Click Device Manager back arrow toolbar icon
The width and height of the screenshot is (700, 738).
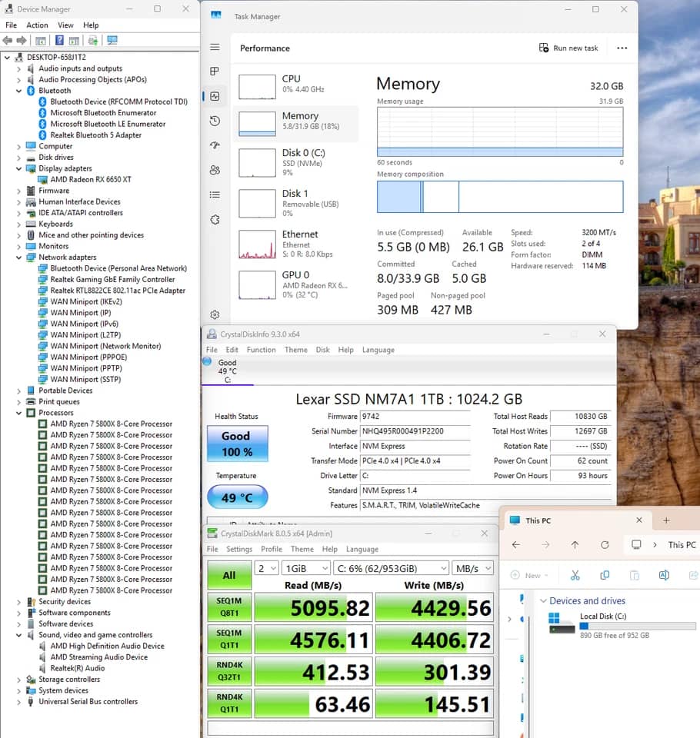point(8,41)
